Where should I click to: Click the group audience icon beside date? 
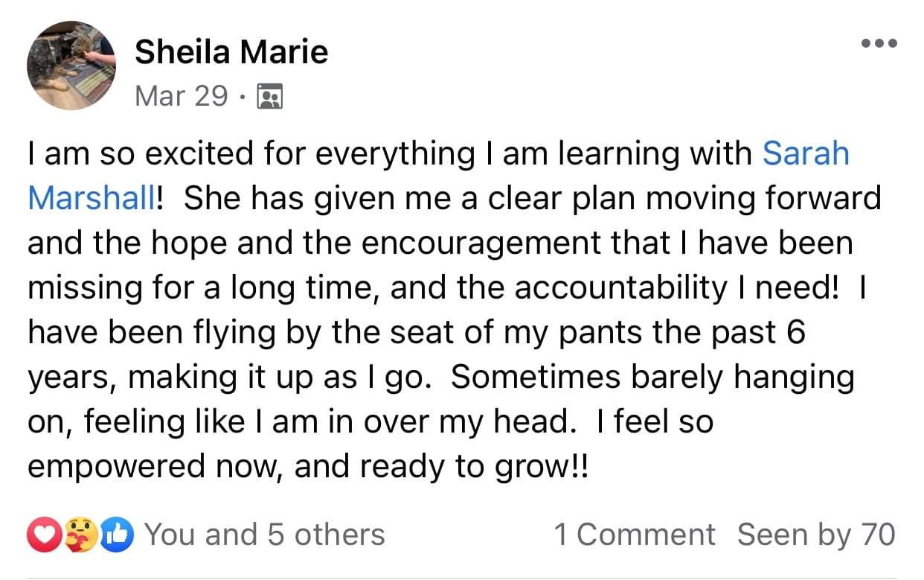269,96
